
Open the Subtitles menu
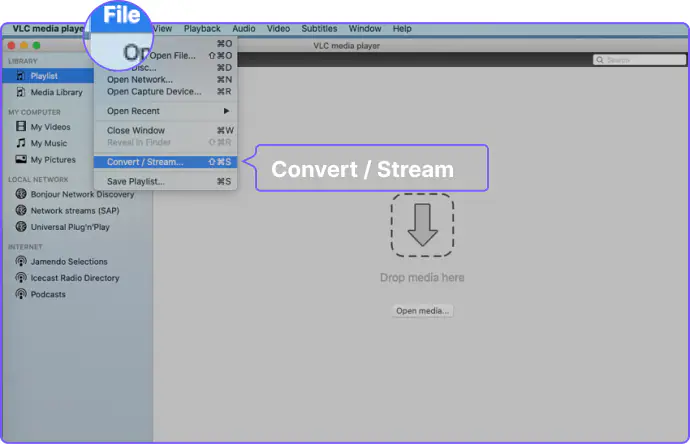click(319, 29)
